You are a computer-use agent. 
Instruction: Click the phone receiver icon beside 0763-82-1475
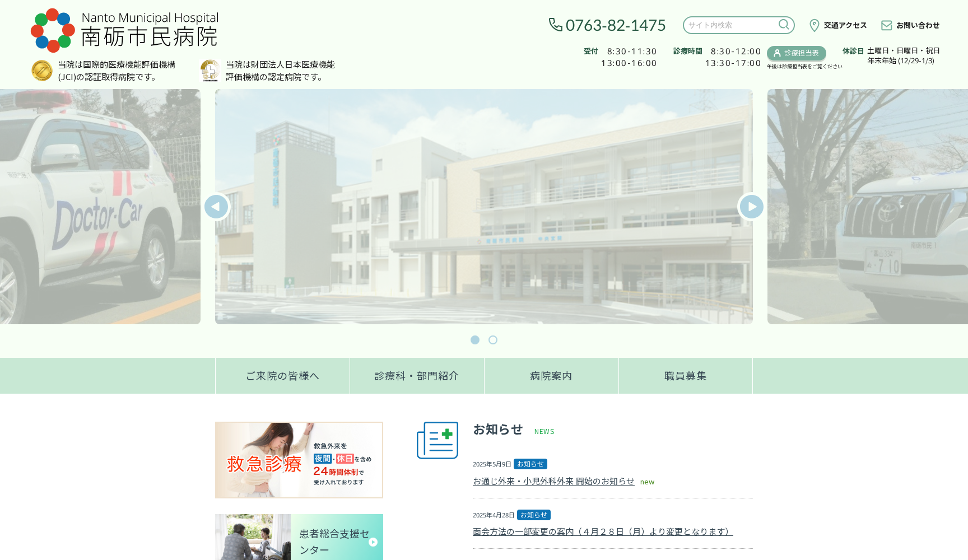coord(554,25)
